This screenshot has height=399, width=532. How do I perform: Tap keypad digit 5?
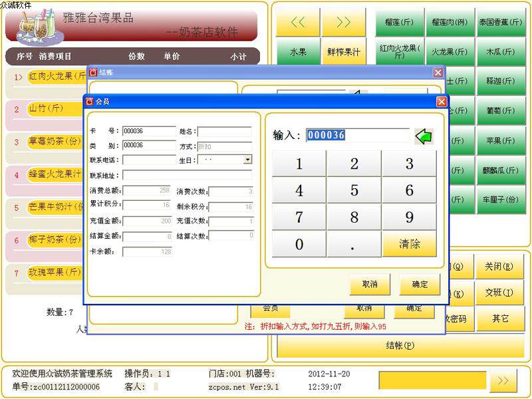click(x=354, y=190)
